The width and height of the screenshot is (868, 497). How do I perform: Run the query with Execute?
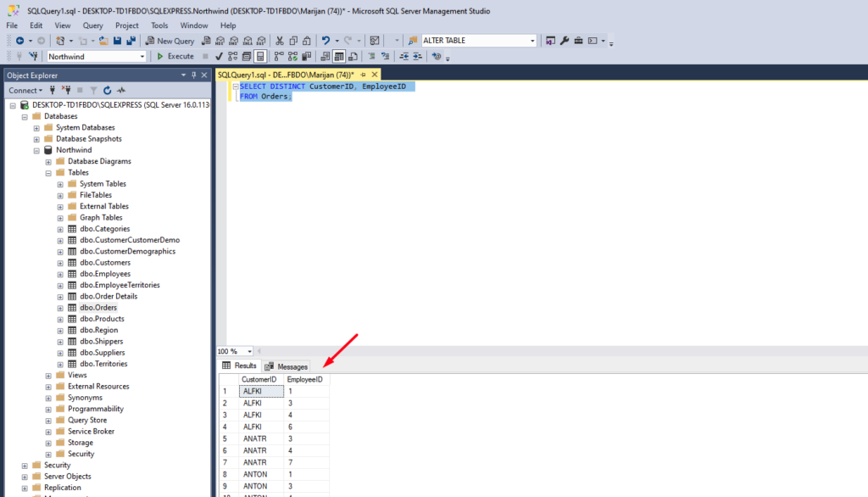click(x=175, y=56)
